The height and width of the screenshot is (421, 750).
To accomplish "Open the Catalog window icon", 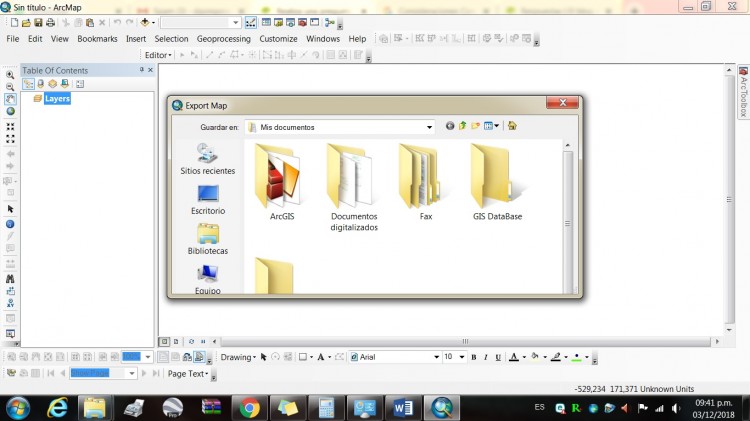I will (278, 22).
